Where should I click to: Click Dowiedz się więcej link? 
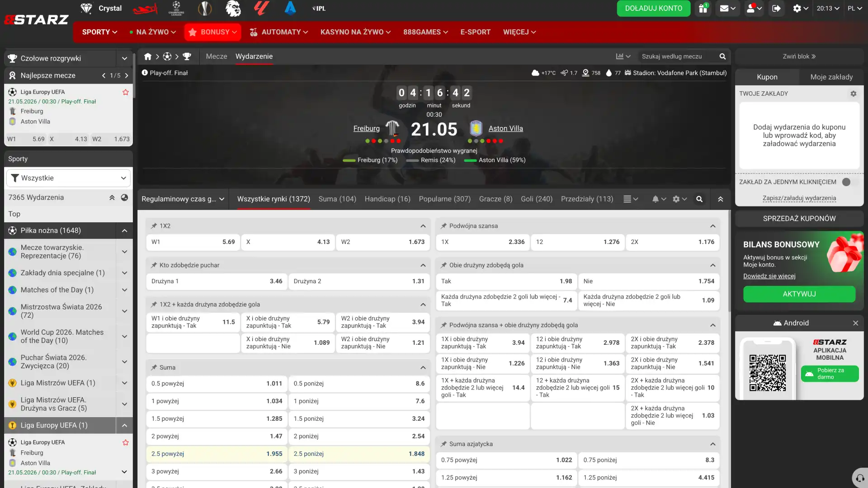769,276
